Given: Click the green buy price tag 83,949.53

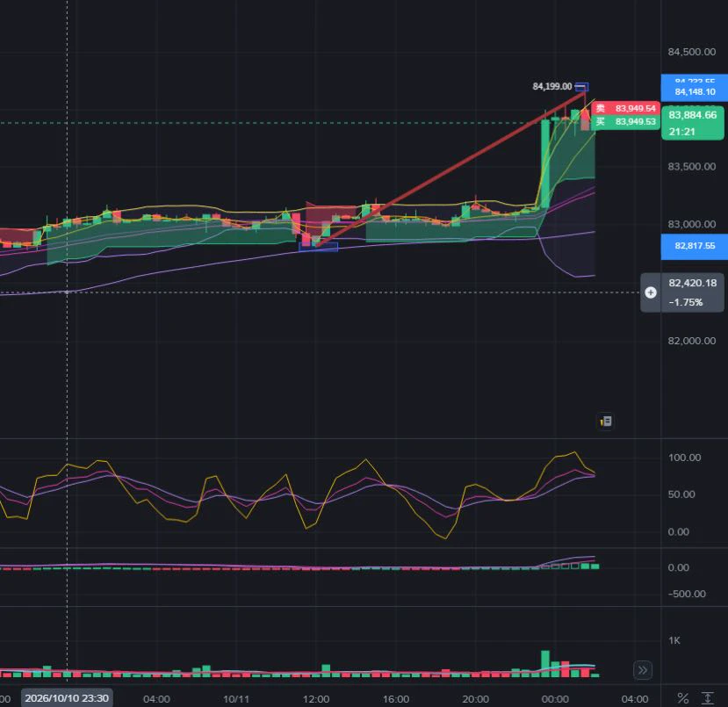Looking at the screenshot, I should click(625, 121).
